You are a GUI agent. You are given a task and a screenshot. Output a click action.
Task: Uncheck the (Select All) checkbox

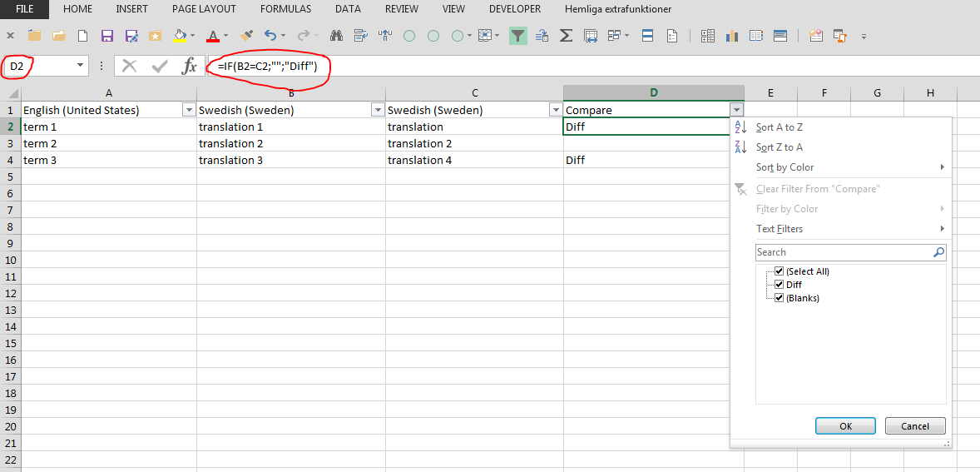click(780, 271)
